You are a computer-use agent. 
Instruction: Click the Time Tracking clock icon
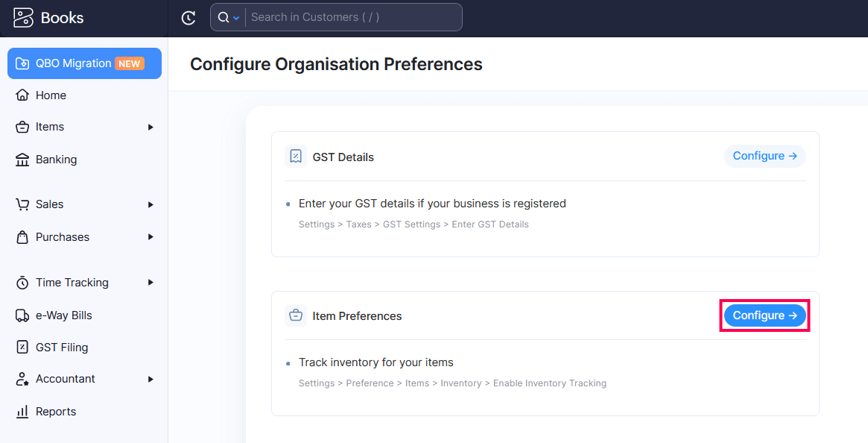click(x=22, y=282)
